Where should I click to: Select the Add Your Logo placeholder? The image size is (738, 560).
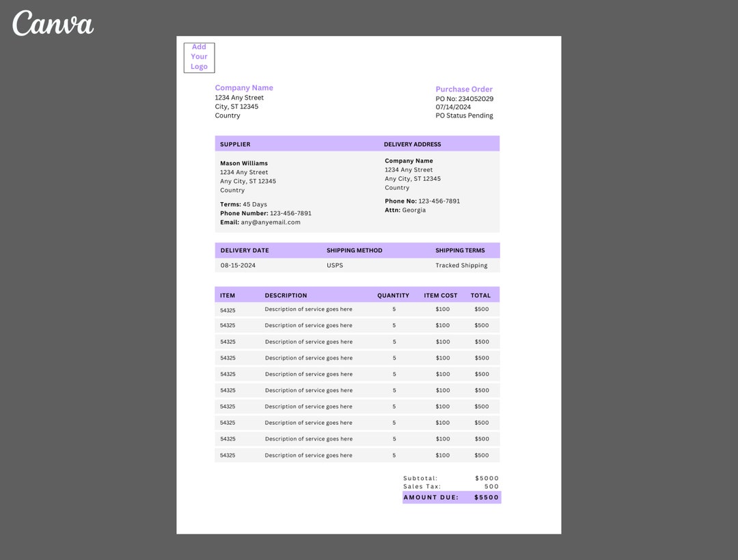pos(199,57)
